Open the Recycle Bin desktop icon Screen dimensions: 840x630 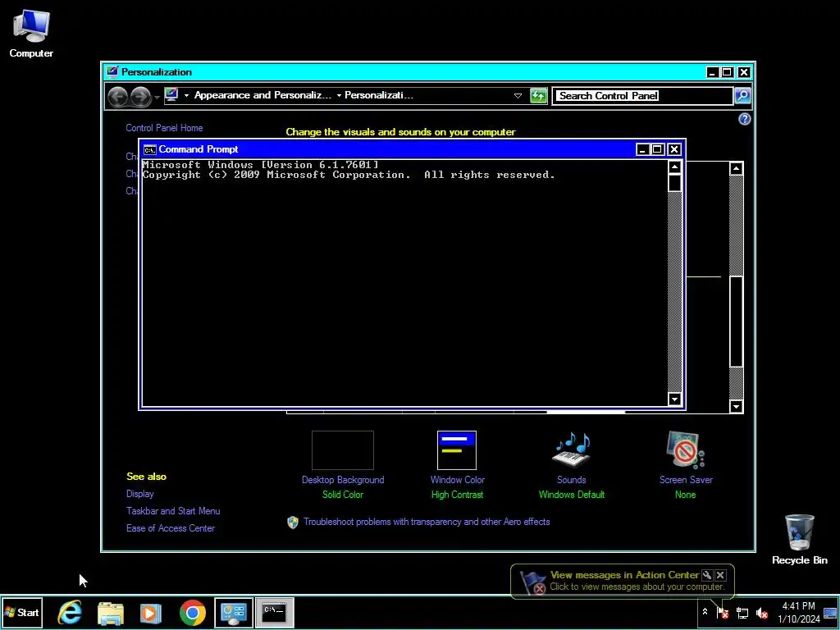(x=799, y=540)
